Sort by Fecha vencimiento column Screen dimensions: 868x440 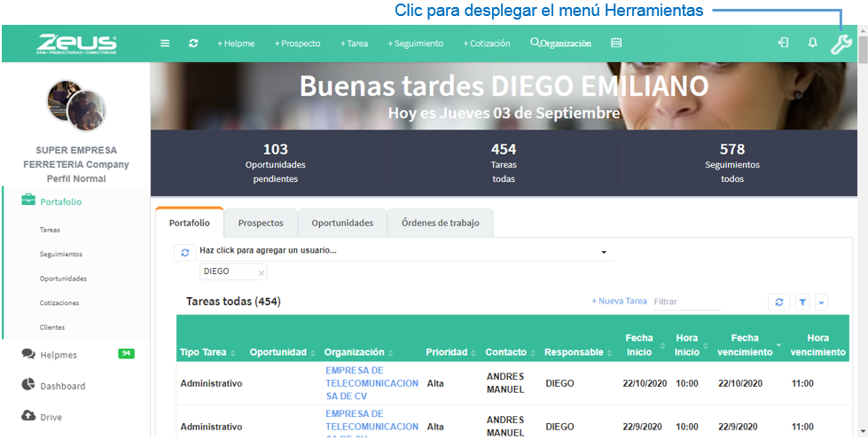tap(744, 345)
